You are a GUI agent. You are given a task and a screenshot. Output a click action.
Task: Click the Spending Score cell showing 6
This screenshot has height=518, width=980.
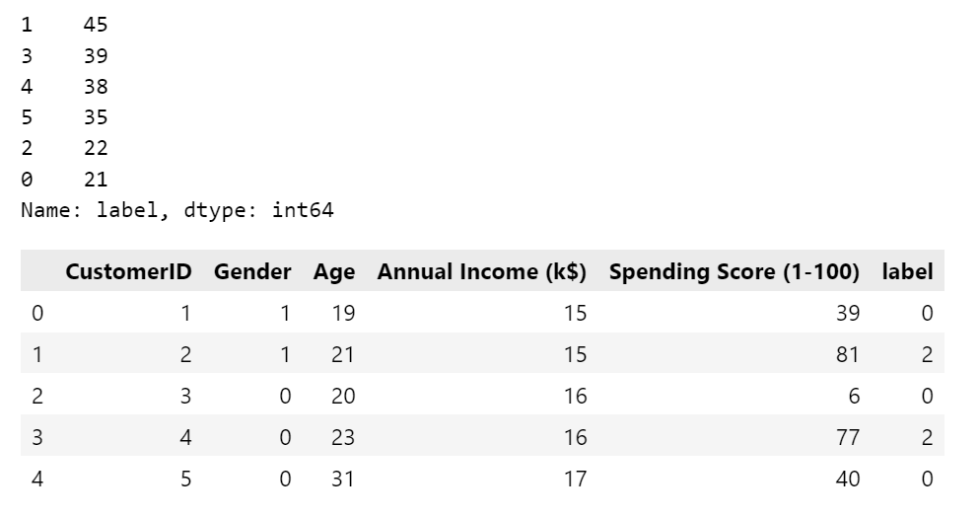tap(854, 397)
